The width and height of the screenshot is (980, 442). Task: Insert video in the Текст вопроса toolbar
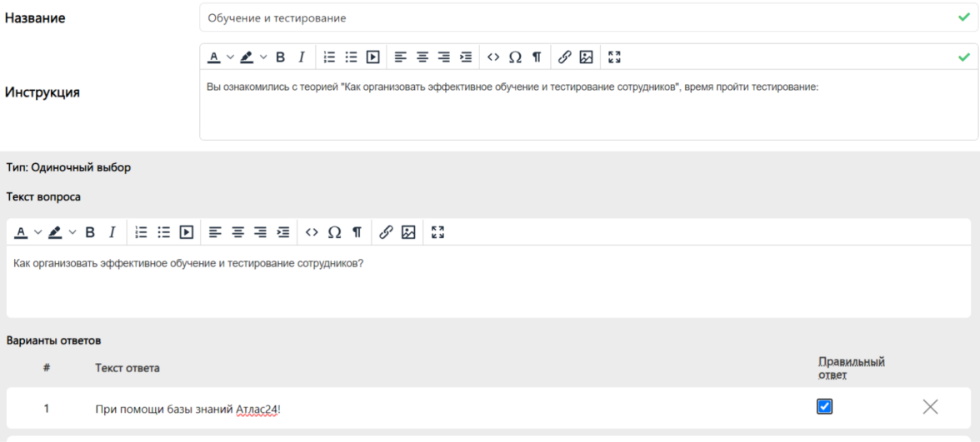tap(187, 232)
